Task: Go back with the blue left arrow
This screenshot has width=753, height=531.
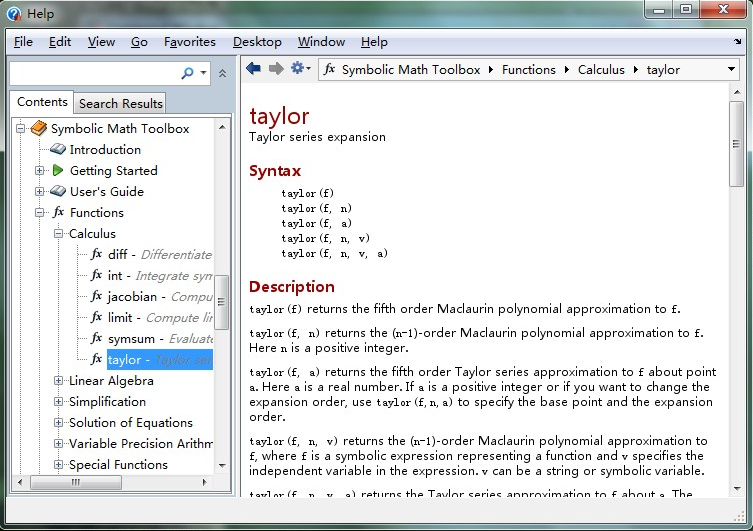Action: tap(253, 69)
